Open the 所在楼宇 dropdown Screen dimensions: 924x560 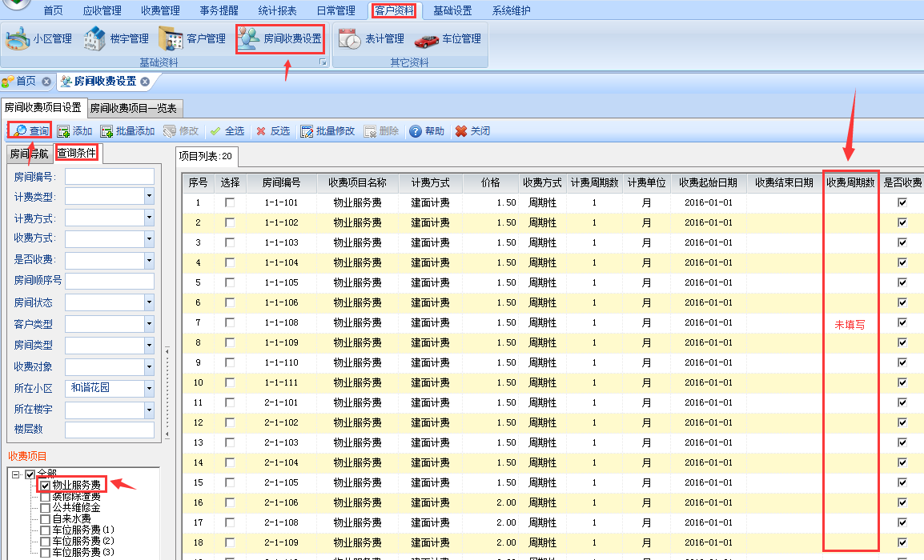click(x=149, y=410)
